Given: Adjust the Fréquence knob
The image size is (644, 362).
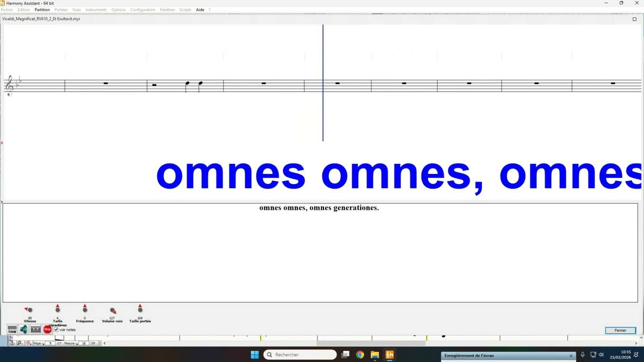Looking at the screenshot, I should pyautogui.click(x=85, y=310).
